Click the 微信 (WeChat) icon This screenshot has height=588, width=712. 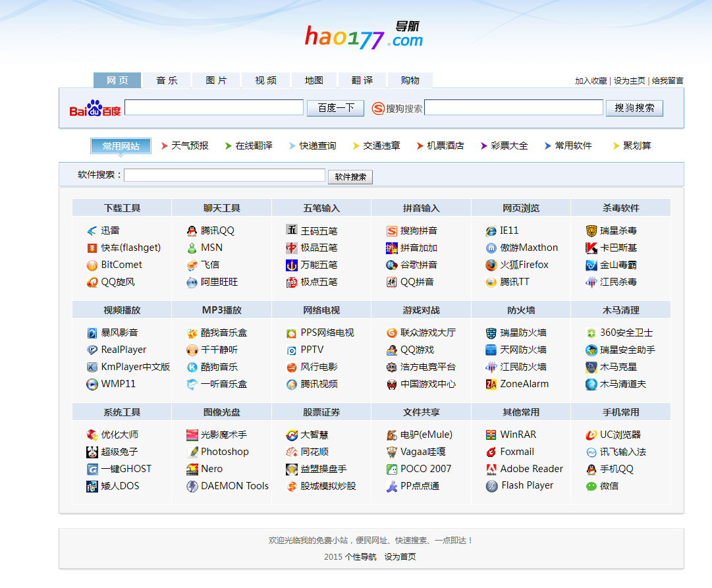[591, 487]
